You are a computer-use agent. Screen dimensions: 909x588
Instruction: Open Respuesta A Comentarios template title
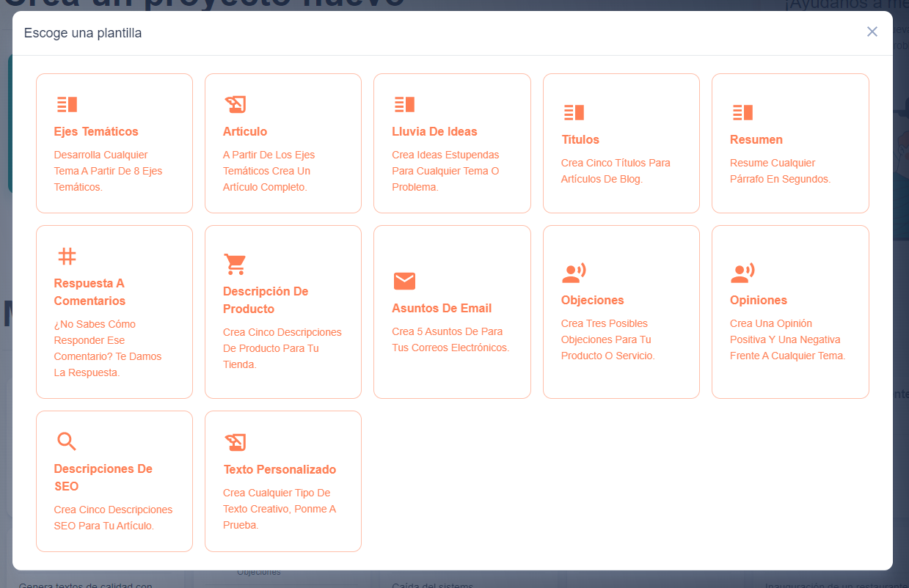click(x=90, y=292)
